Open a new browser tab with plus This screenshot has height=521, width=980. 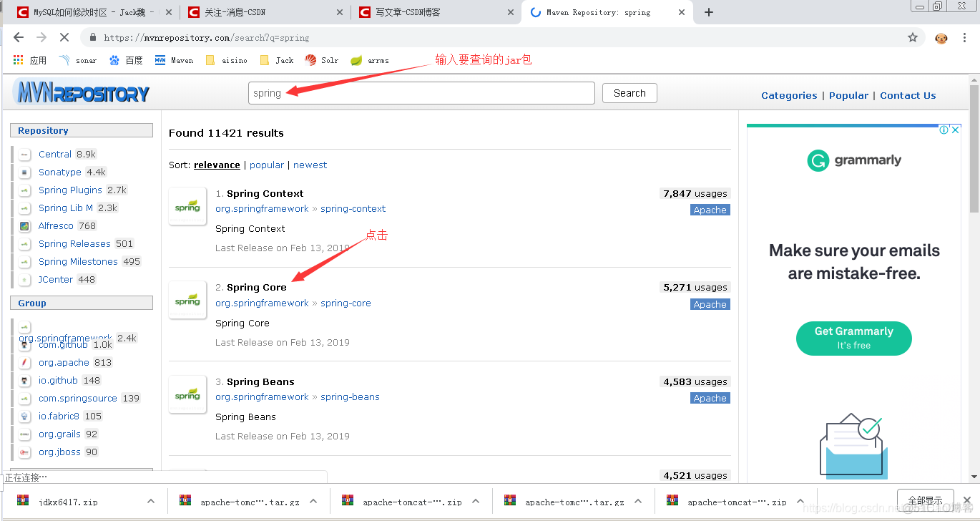pos(709,12)
